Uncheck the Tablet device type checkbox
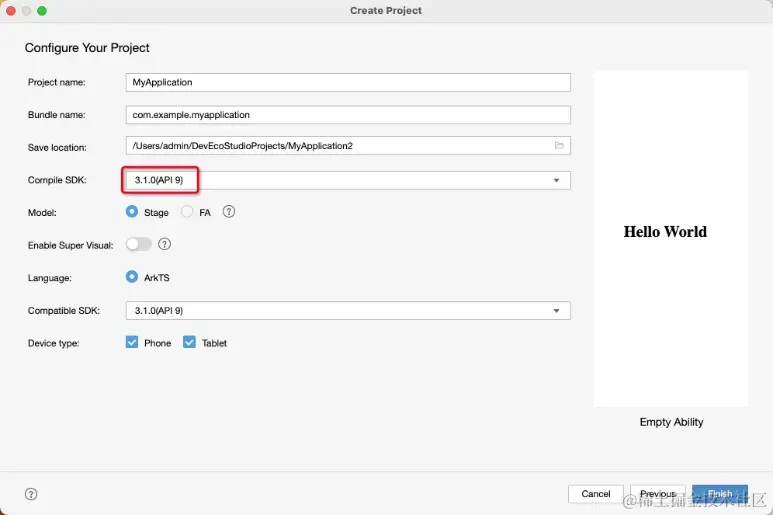The image size is (773, 515). click(x=189, y=342)
